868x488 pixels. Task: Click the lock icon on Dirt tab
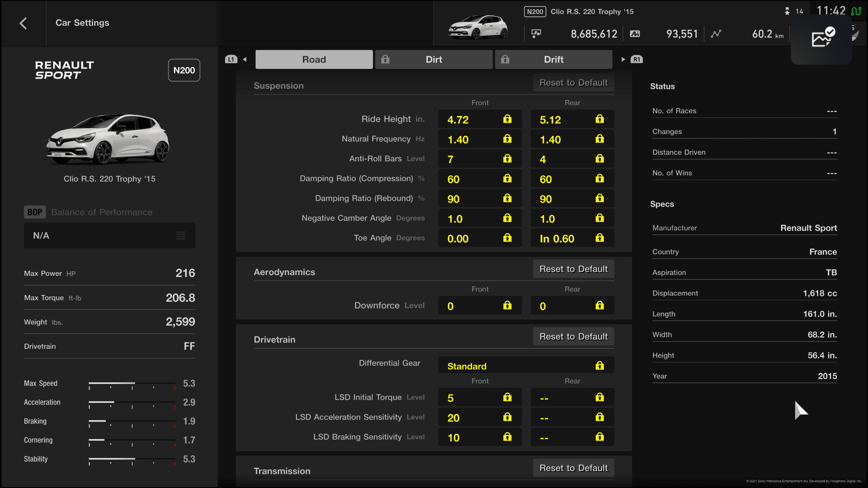[385, 59]
